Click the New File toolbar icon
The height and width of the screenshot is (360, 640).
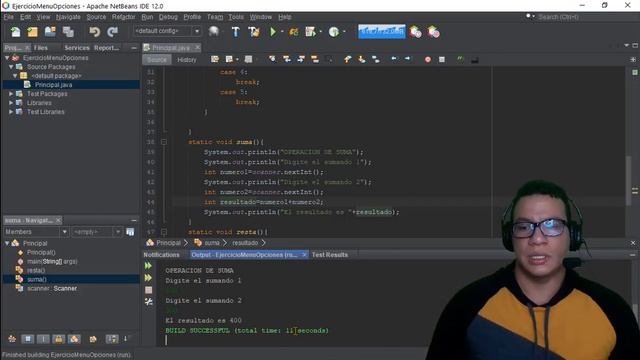[16, 32]
